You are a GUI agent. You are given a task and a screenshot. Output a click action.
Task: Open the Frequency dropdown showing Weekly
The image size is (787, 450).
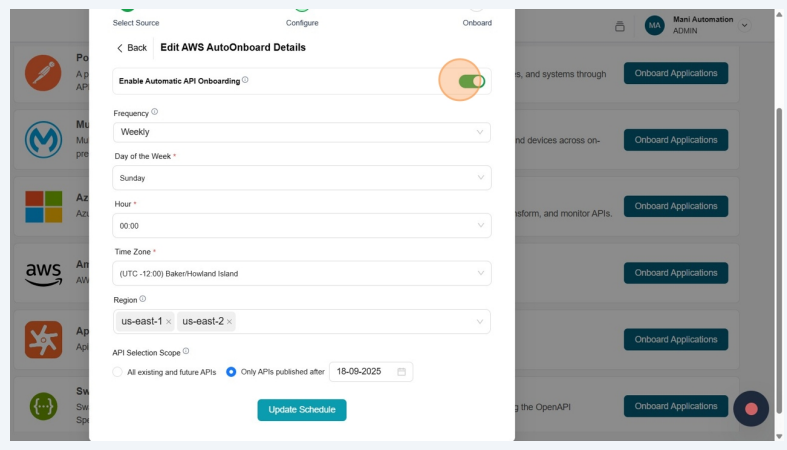pos(302,132)
